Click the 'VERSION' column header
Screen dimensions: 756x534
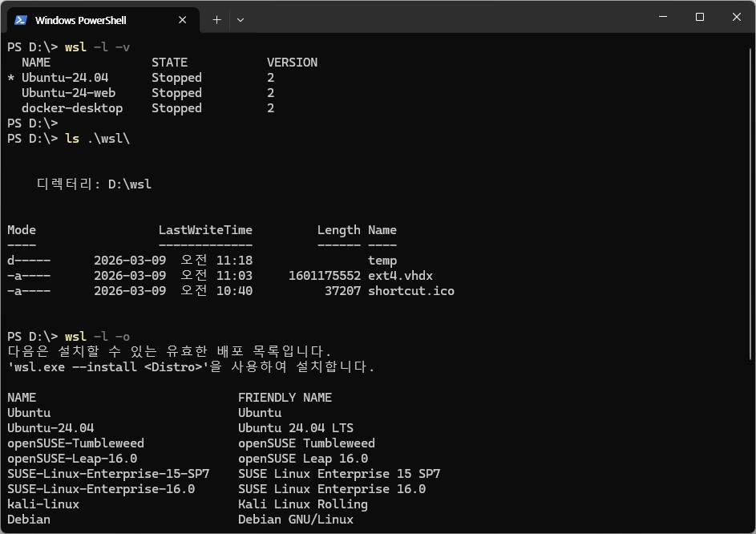[x=292, y=63]
